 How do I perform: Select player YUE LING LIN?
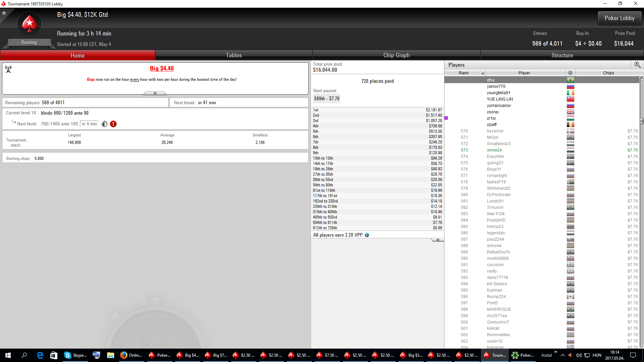pyautogui.click(x=542, y=99)
